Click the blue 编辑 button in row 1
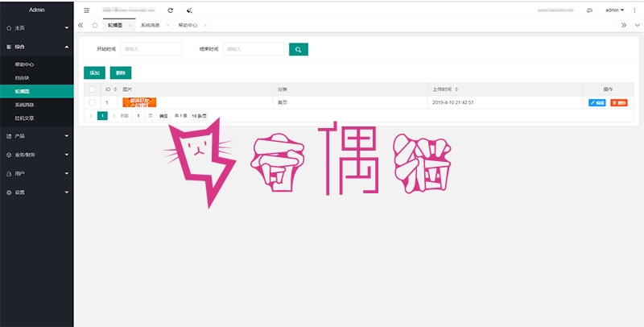Image resolution: width=644 pixels, height=327 pixels. 597,103
